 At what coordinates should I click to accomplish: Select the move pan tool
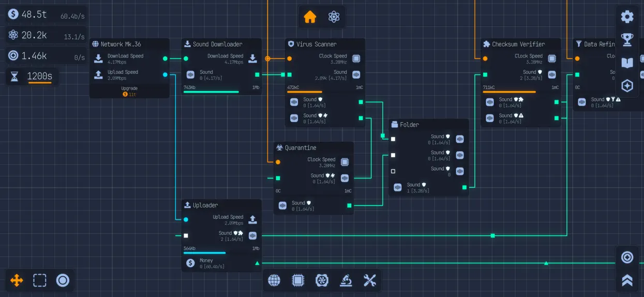point(17,280)
